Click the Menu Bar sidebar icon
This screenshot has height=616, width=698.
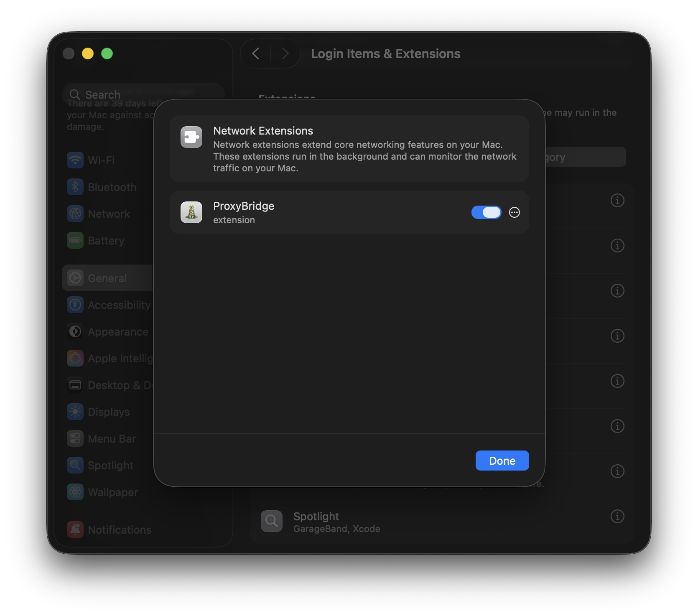click(75, 438)
